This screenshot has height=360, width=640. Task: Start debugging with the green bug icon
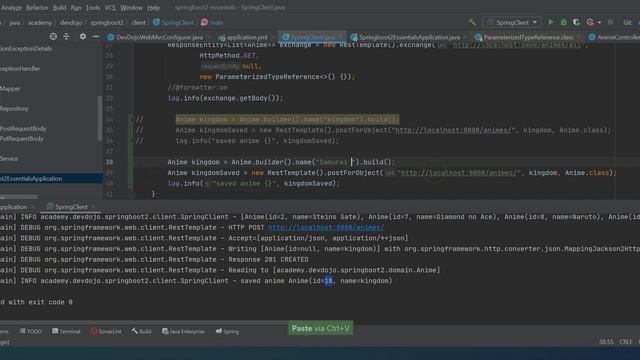tap(564, 22)
